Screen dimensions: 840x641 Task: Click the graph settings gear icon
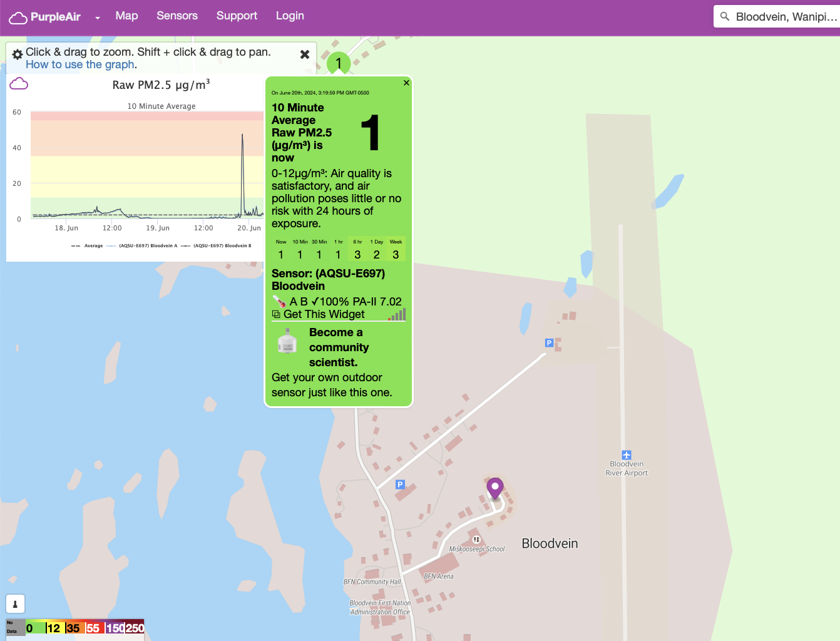click(x=18, y=54)
